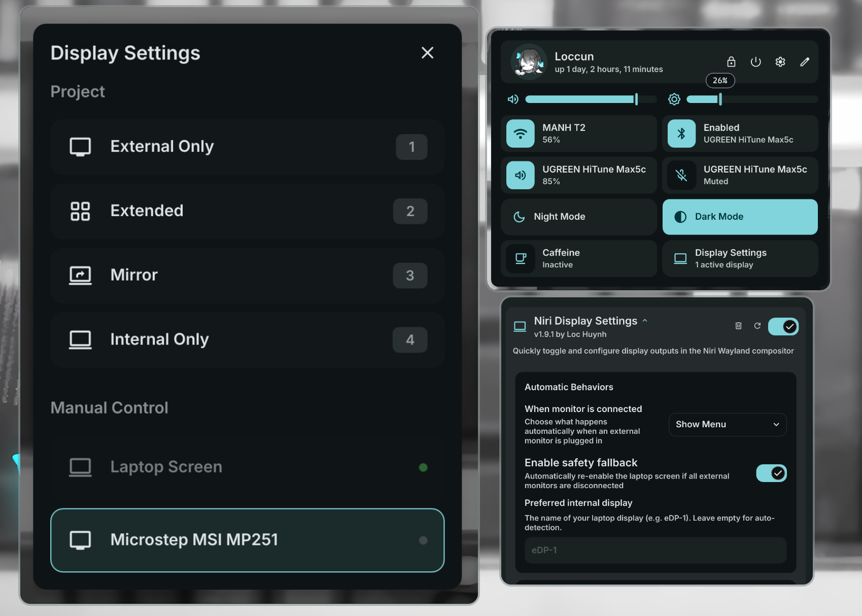Click the brightness sun icon
This screenshot has width=862, height=616.
674,99
